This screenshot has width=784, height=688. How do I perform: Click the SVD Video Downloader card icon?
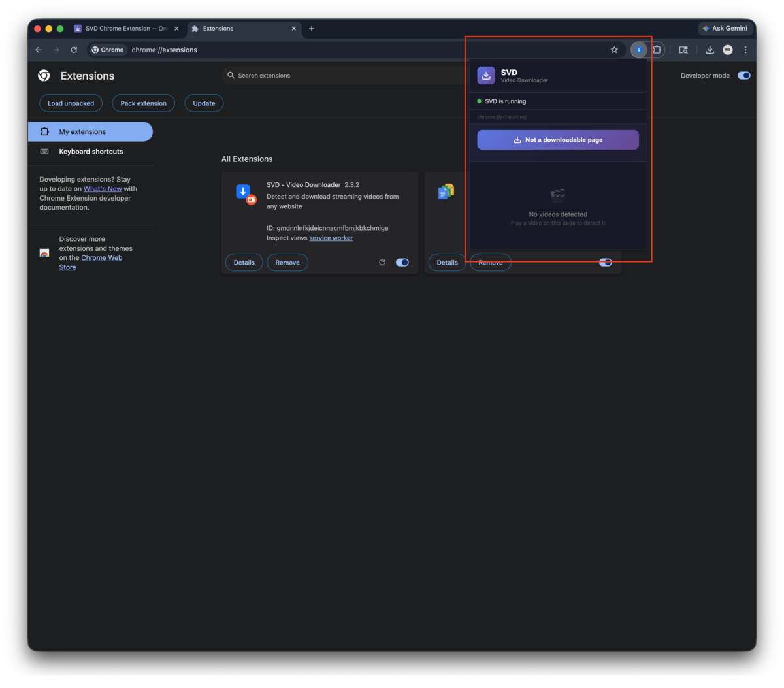(246, 193)
